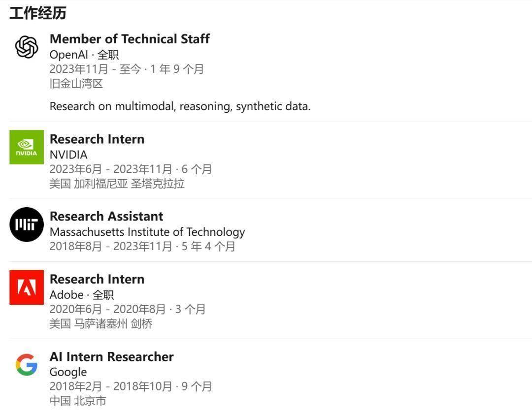This screenshot has height=414, width=532.
Task: Click the NVIDIA company logo
Action: pyautogui.click(x=27, y=147)
